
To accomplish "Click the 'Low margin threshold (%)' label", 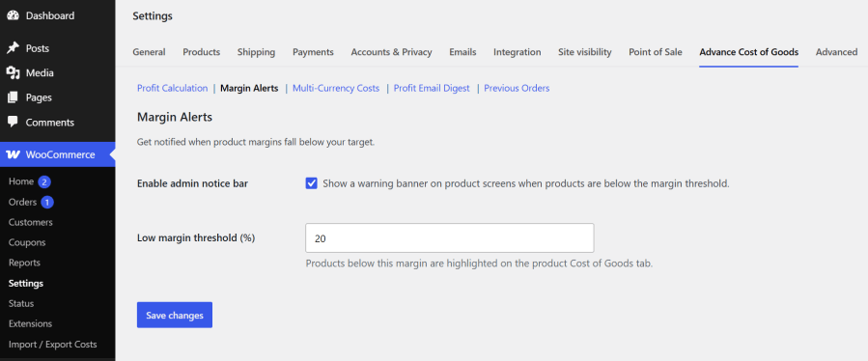I will (196, 238).
